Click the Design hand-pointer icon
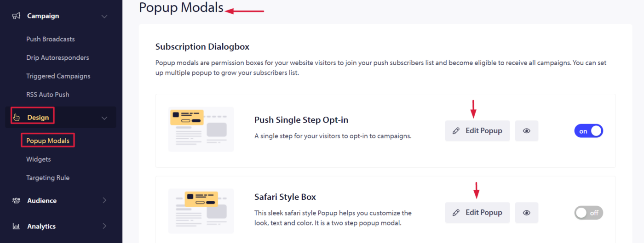The height and width of the screenshot is (243, 644). tap(17, 117)
